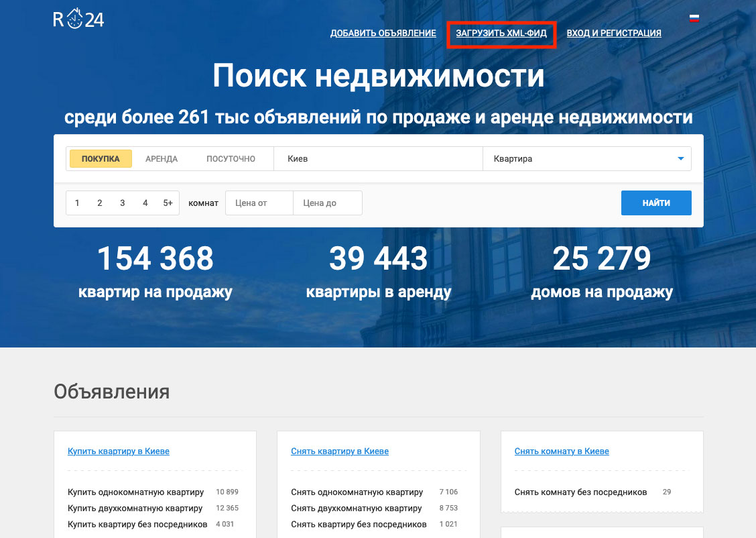
Task: Go to Вход и регистрация
Action: tap(614, 33)
